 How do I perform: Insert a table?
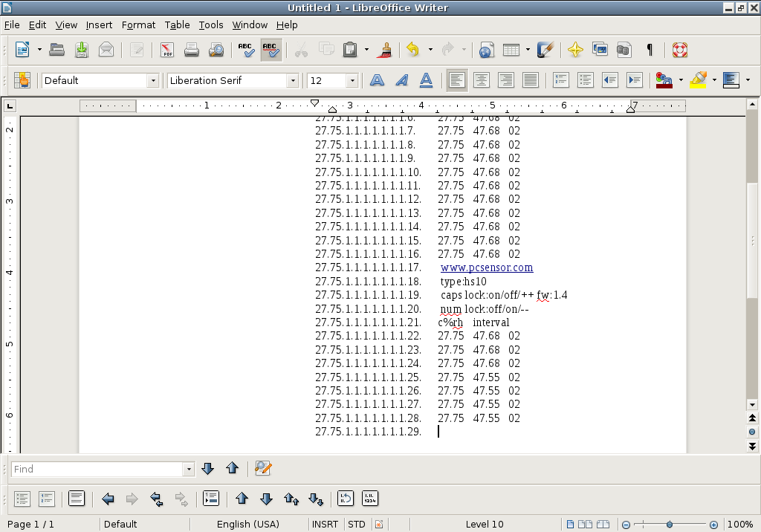[x=511, y=50]
